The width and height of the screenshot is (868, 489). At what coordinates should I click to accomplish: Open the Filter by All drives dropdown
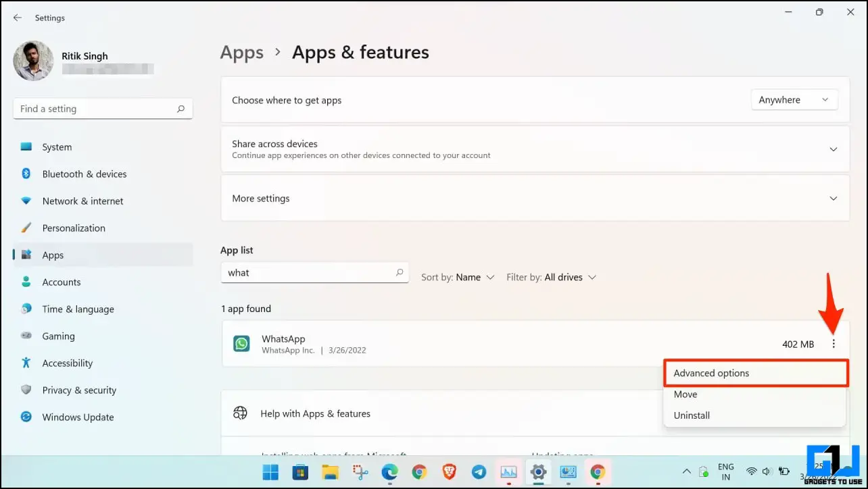tap(551, 278)
